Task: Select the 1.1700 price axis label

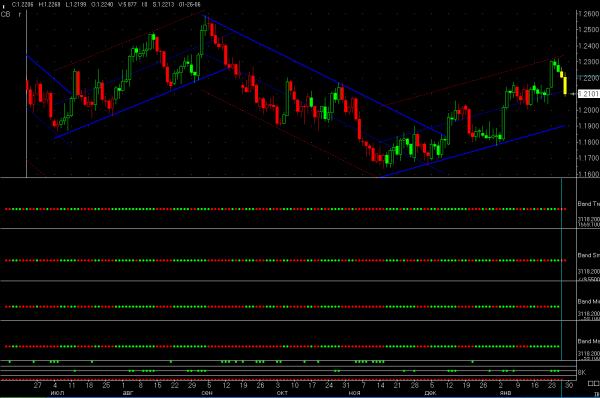Action: (x=589, y=158)
